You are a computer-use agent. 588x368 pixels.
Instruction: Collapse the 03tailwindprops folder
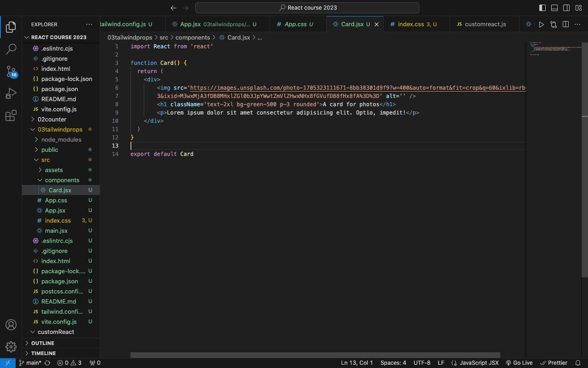61,129
